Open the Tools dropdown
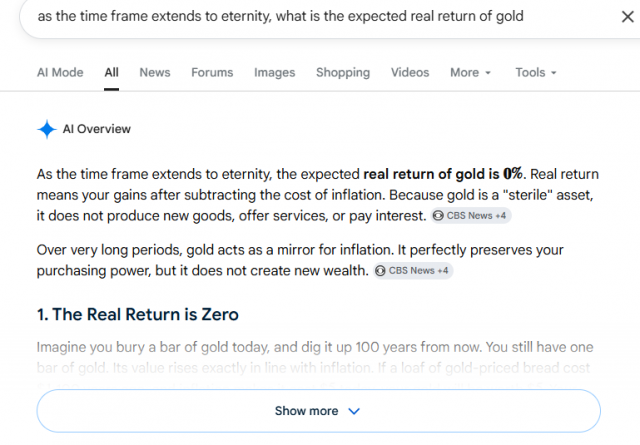 [536, 72]
